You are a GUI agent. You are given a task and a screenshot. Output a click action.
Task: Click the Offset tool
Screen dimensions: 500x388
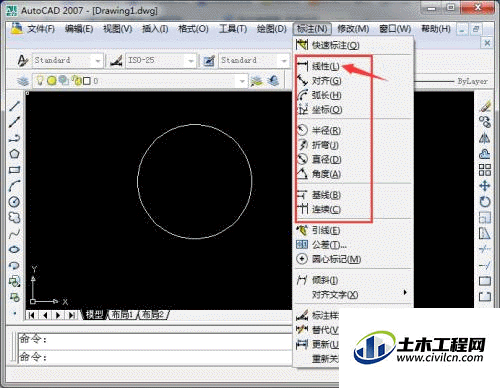(485, 154)
